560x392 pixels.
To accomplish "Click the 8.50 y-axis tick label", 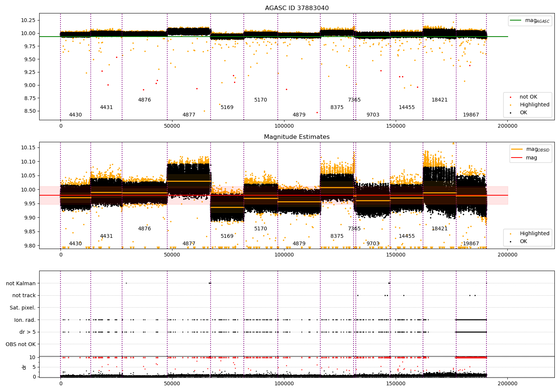I will coord(30,111).
